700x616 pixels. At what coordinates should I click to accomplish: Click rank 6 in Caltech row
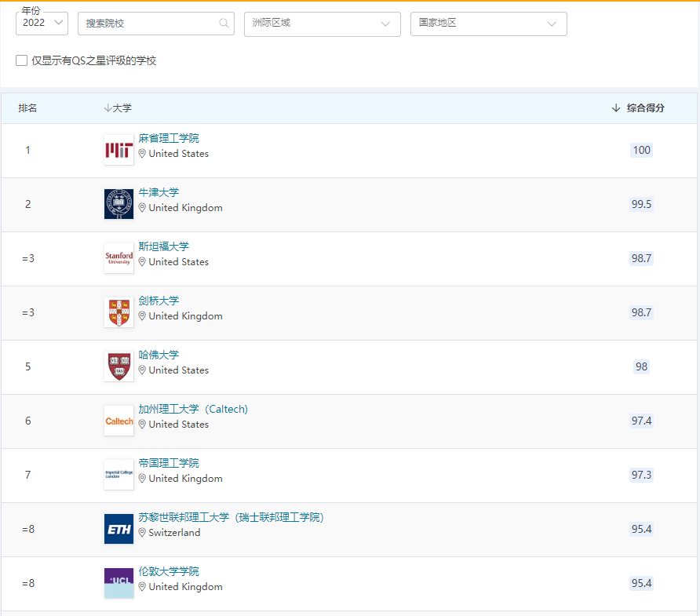point(27,421)
